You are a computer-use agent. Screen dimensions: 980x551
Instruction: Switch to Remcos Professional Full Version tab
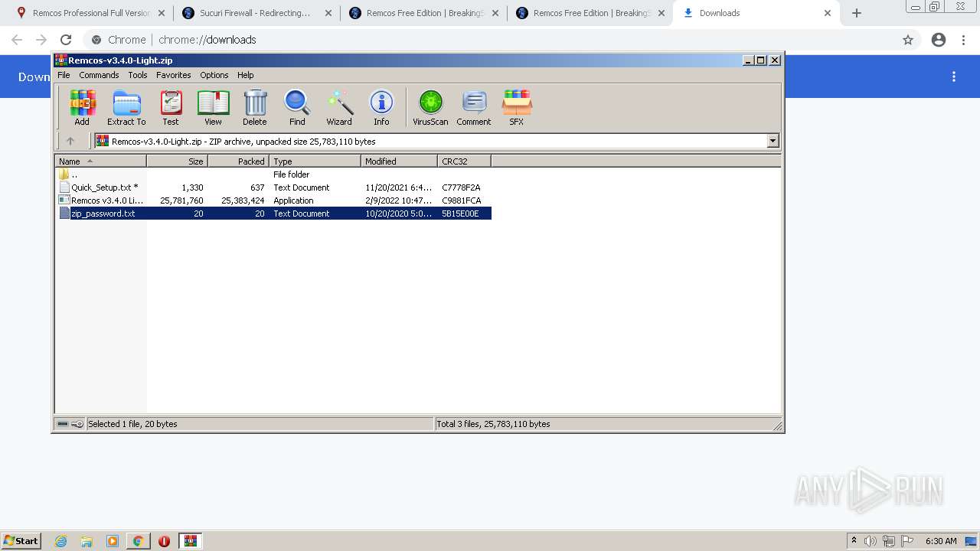pos(90,13)
